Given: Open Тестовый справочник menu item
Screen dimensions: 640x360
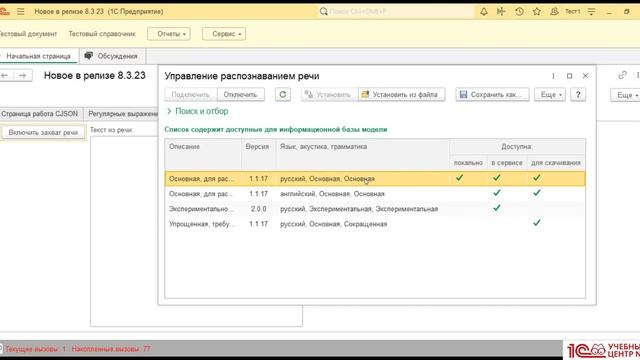Looking at the screenshot, I should (102, 34).
